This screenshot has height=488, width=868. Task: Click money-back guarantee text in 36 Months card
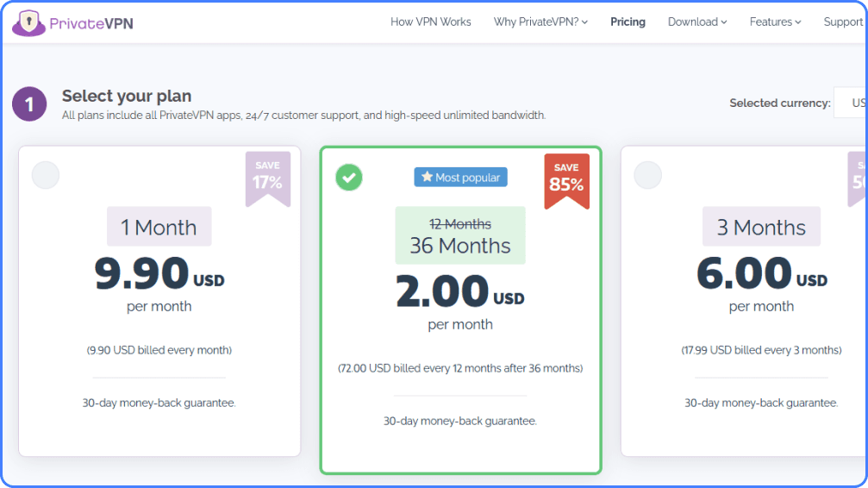(460, 421)
